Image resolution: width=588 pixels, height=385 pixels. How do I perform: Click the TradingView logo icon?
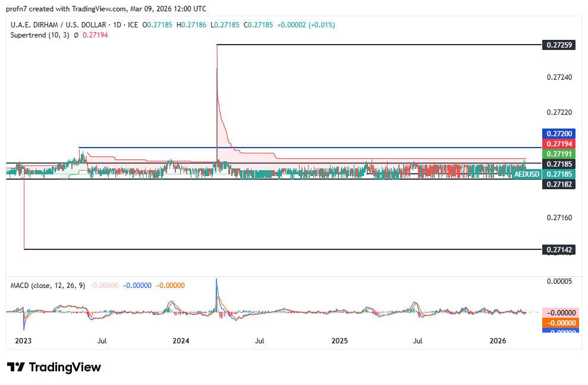coord(16,367)
